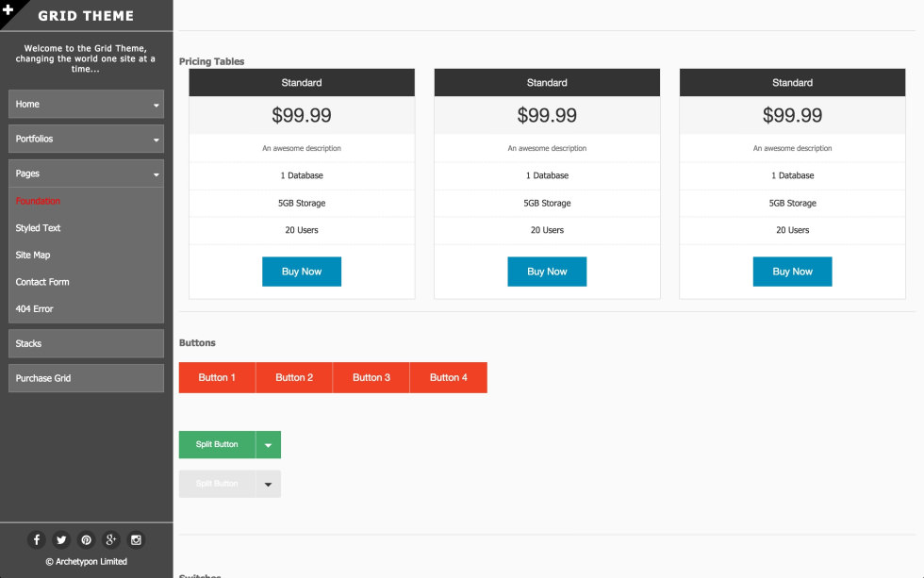The image size is (924, 578).
Task: Click Home in the sidebar menu
Action: coord(86,104)
